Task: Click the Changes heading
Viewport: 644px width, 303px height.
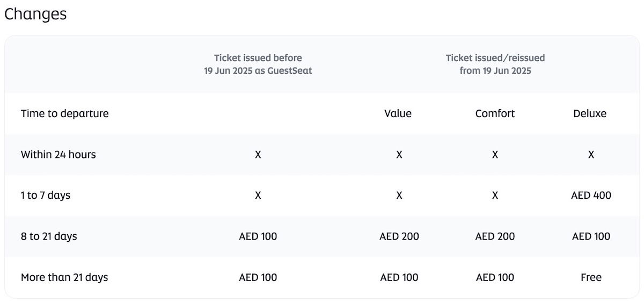Action: pyautogui.click(x=35, y=15)
